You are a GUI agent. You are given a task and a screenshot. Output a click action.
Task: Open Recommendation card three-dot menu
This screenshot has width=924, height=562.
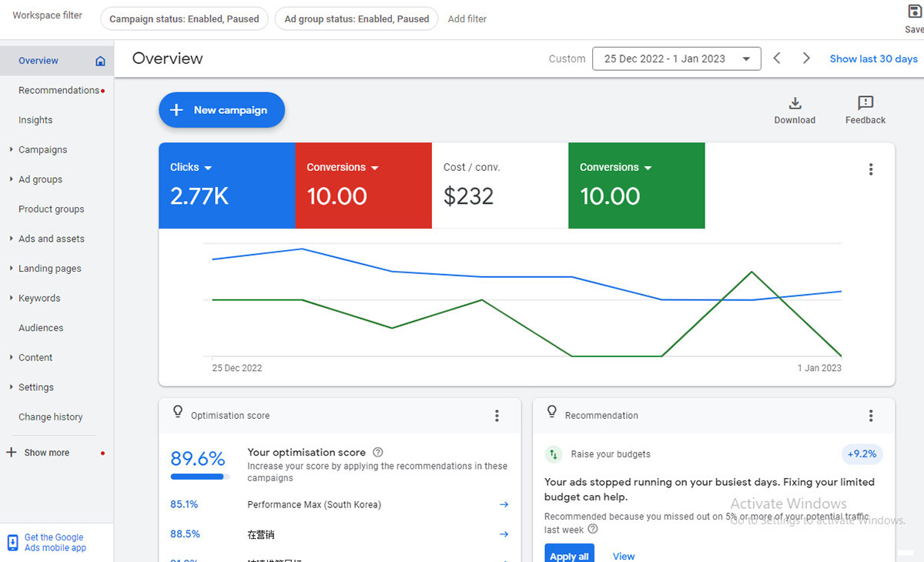[871, 416]
